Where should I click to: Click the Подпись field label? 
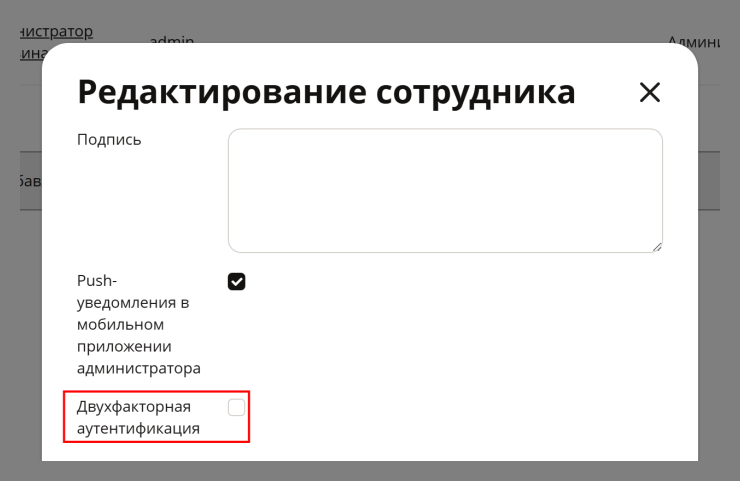click(109, 140)
